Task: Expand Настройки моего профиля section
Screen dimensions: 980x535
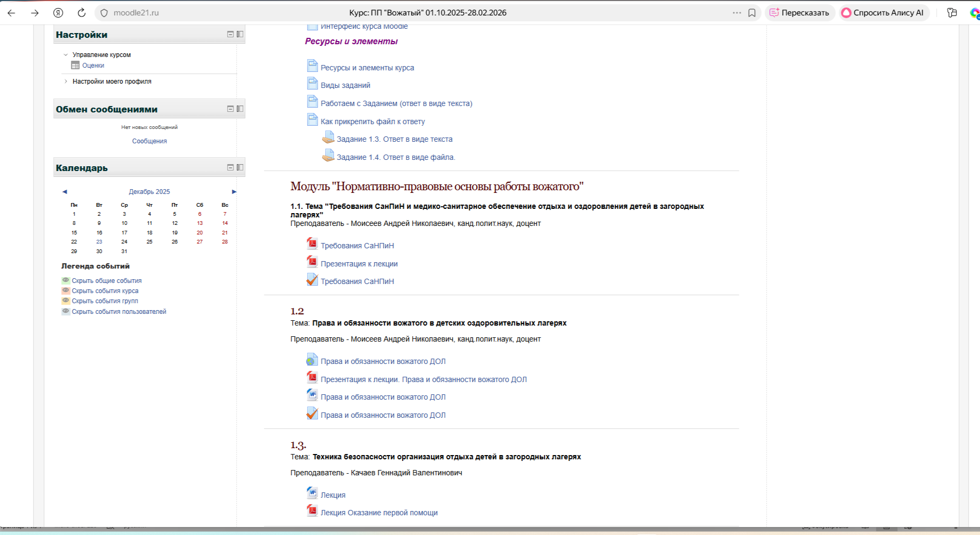Action: [x=66, y=82]
